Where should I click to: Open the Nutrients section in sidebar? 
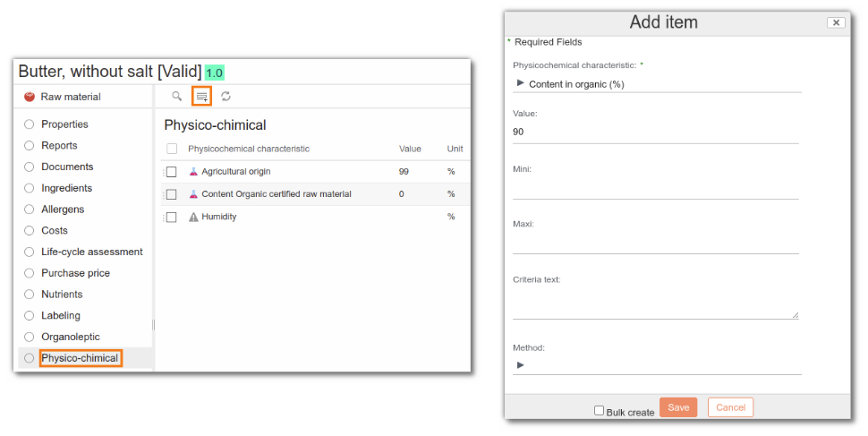[x=62, y=295]
